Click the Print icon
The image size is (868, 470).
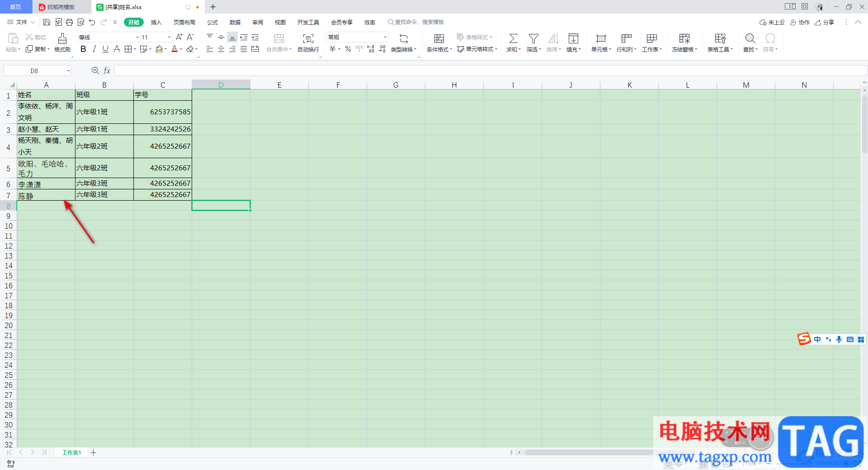(x=69, y=22)
